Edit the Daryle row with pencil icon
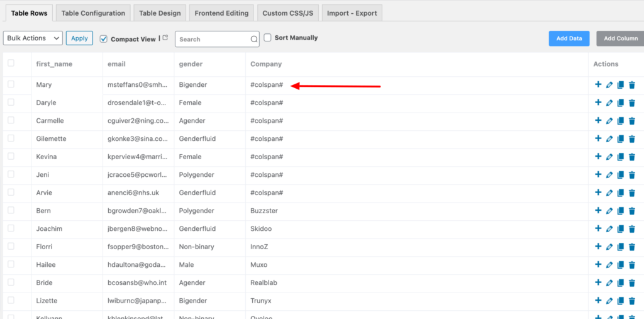The image size is (644, 319). click(x=609, y=103)
